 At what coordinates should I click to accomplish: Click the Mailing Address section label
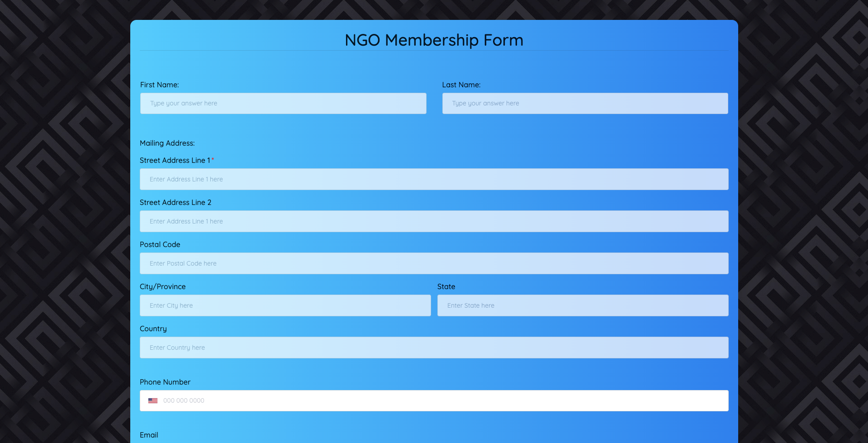[x=167, y=143]
